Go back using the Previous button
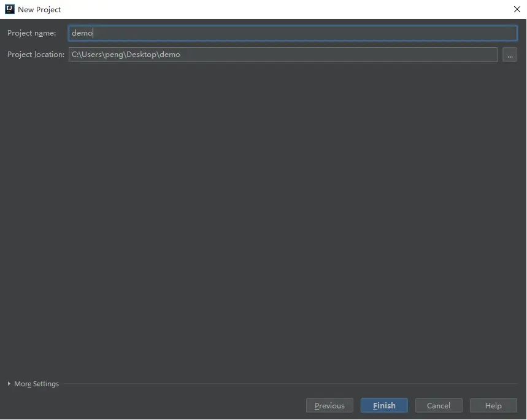This screenshot has width=527, height=420. (x=329, y=405)
